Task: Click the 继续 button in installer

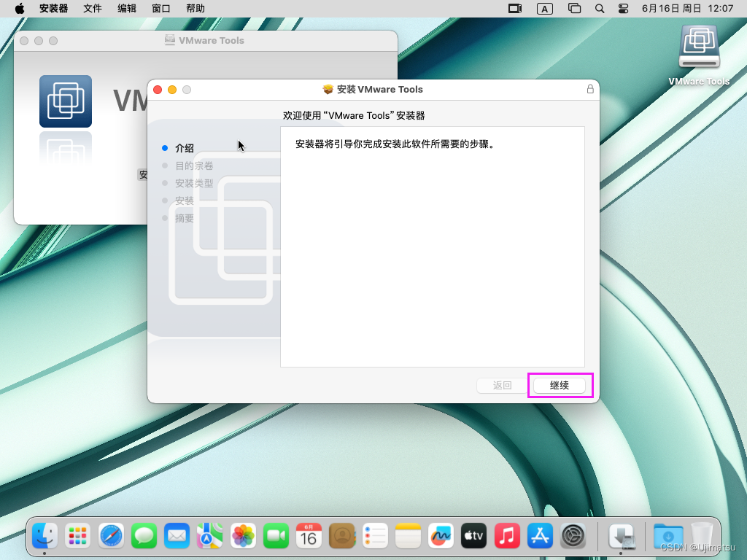Action: (x=560, y=385)
